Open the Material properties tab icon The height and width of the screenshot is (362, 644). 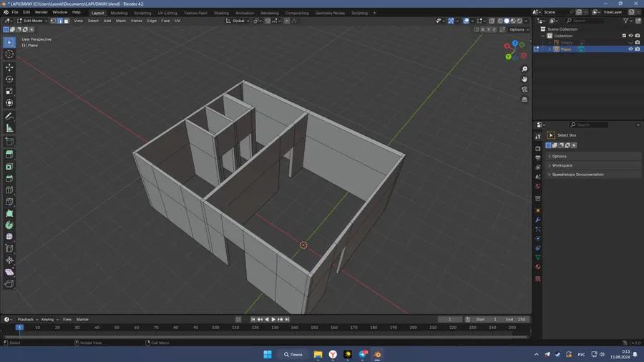(x=538, y=267)
